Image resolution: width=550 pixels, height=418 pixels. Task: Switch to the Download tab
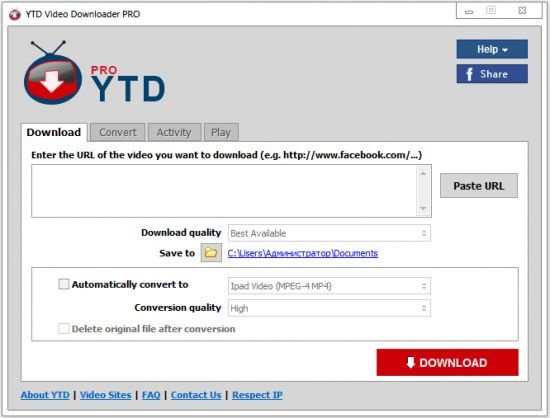[x=54, y=132]
